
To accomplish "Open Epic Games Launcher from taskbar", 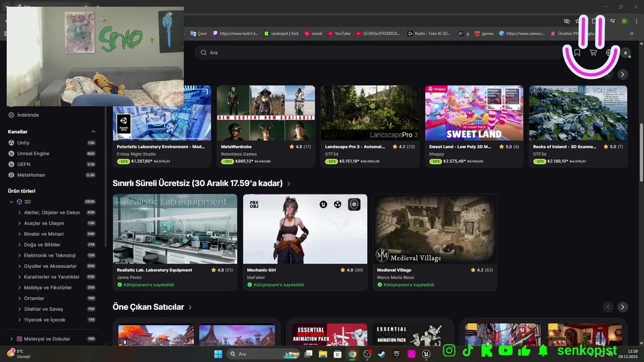I will click(x=397, y=354).
